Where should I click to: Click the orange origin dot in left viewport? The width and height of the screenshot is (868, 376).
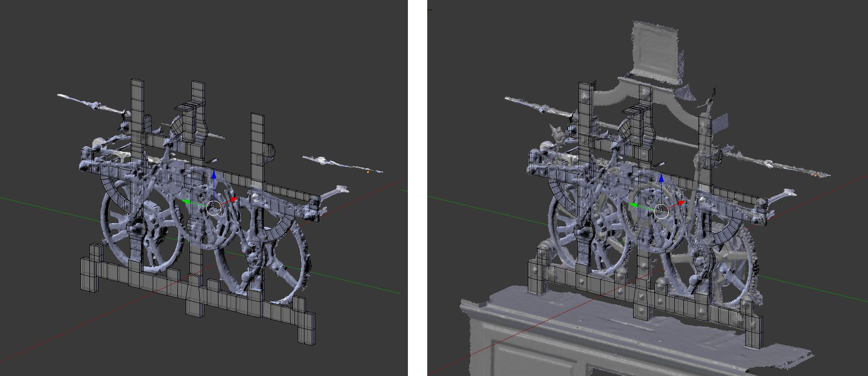[368, 172]
